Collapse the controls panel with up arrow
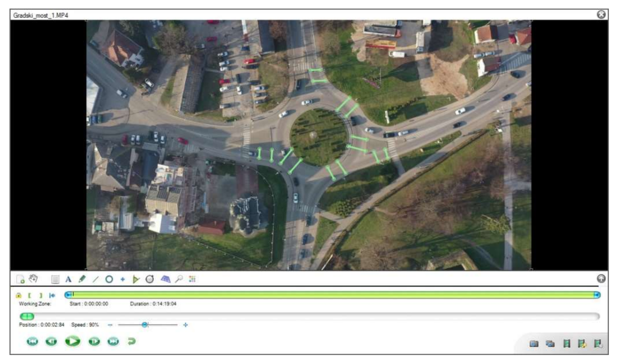Screen dimensions: 619x364 point(601,279)
